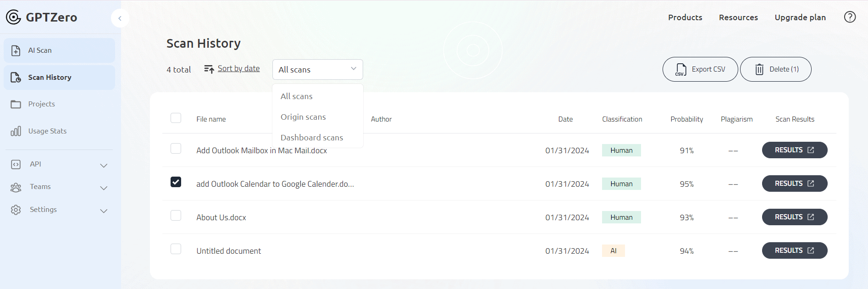
Task: Collapse the sidebar with the arrow button
Action: click(120, 18)
